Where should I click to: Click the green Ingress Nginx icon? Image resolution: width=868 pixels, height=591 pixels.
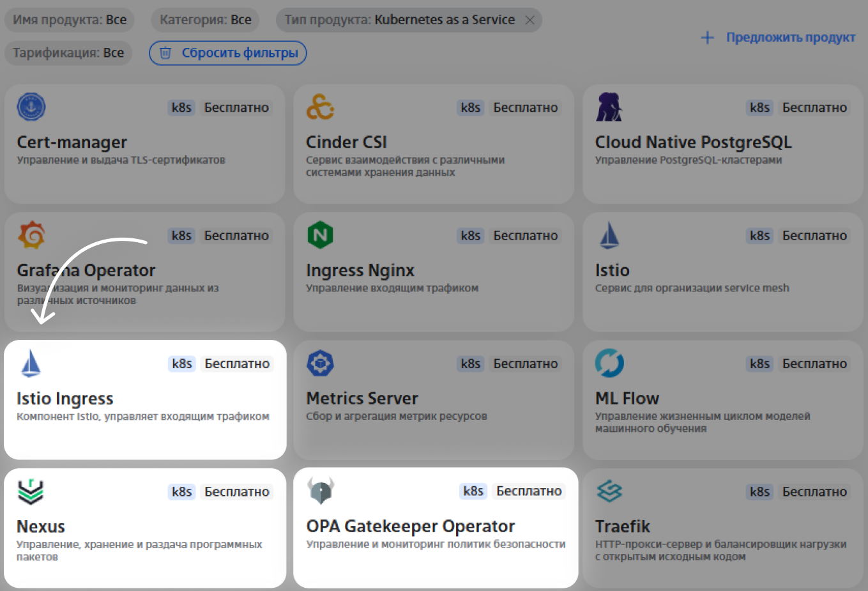coord(320,235)
